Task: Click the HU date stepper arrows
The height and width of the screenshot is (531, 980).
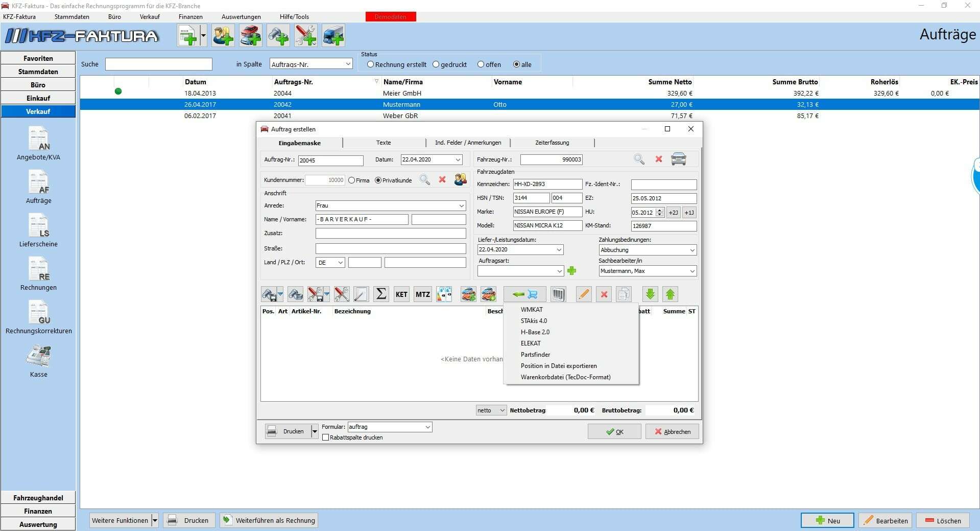Action: pos(660,212)
